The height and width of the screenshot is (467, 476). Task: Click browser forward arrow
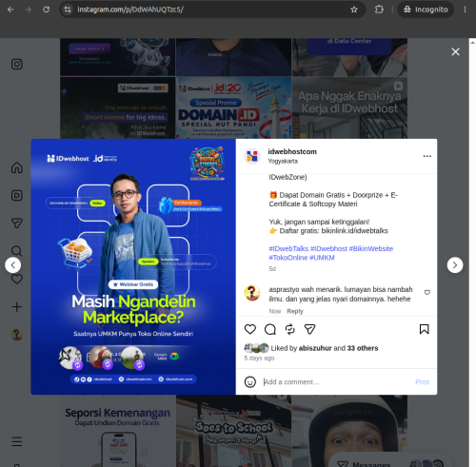[x=29, y=10]
